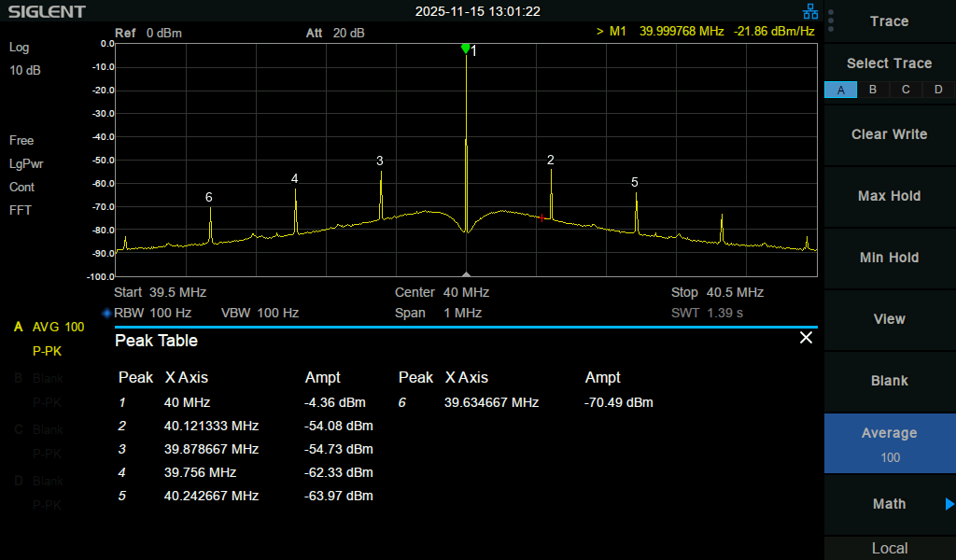This screenshot has height=560, width=956.
Task: Click the center frequency triangle below graph
Action: pyautogui.click(x=467, y=274)
